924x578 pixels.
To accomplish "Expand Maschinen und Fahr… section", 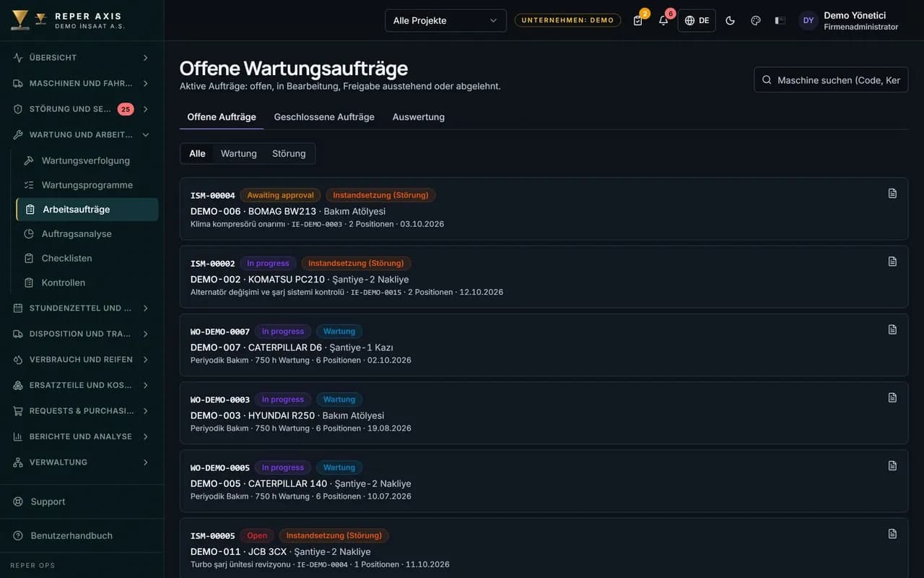I will coord(82,83).
